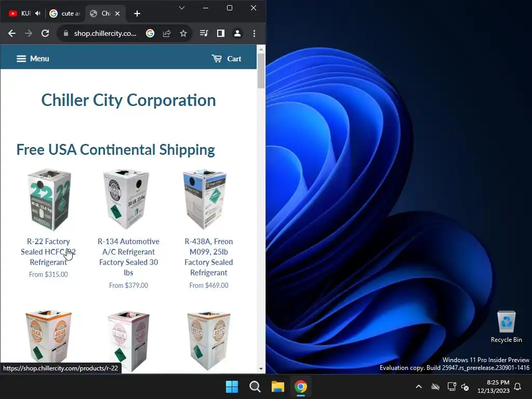Mute the YouTube tab audio icon
This screenshot has height=399, width=532.
[37, 13]
